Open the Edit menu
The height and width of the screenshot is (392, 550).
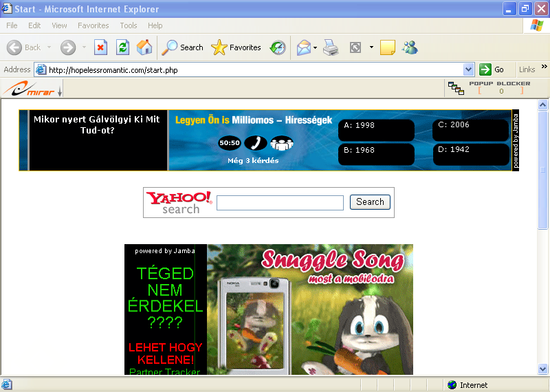(x=34, y=25)
